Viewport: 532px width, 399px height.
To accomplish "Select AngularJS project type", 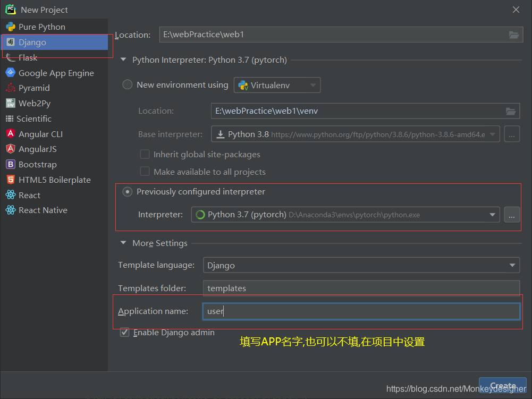I will coord(54,149).
